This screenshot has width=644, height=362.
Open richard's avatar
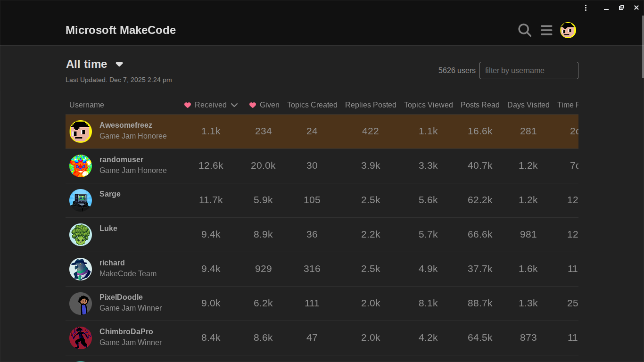tap(81, 269)
